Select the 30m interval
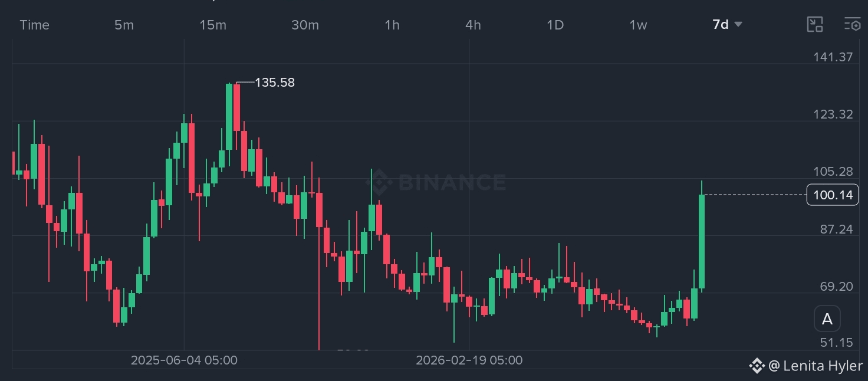 point(305,25)
